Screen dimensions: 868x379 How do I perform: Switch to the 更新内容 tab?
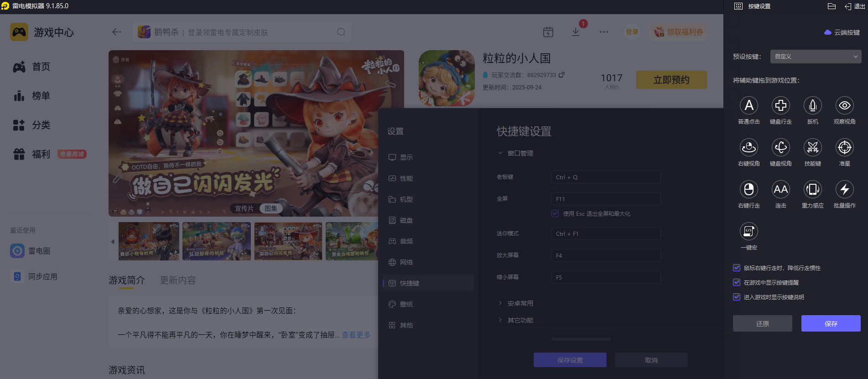coord(178,280)
